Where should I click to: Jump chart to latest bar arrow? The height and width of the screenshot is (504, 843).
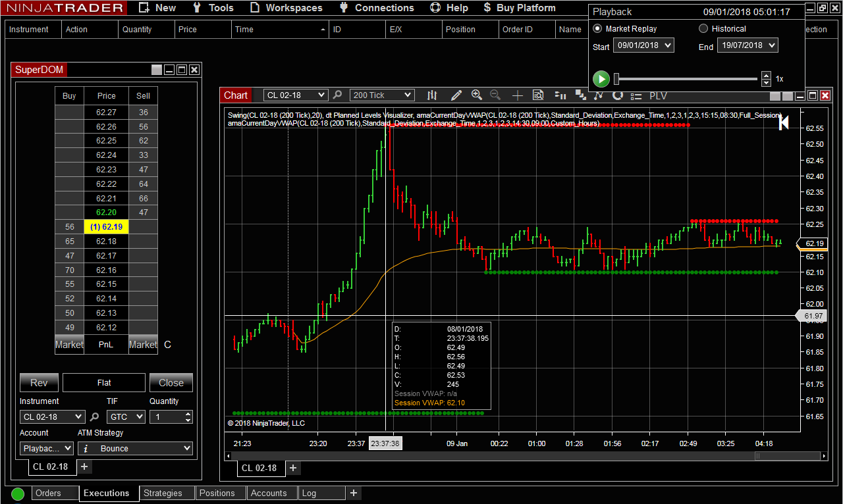pos(784,122)
